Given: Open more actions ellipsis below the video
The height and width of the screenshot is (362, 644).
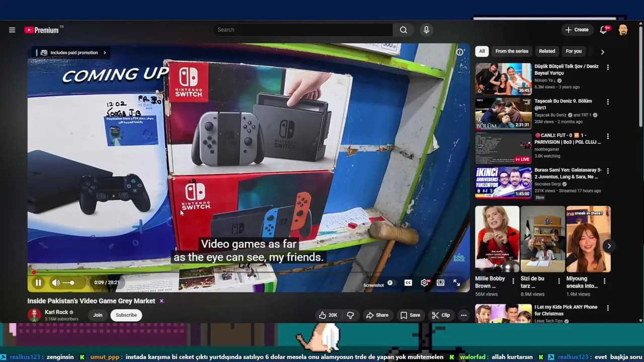Looking at the screenshot, I should [464, 315].
